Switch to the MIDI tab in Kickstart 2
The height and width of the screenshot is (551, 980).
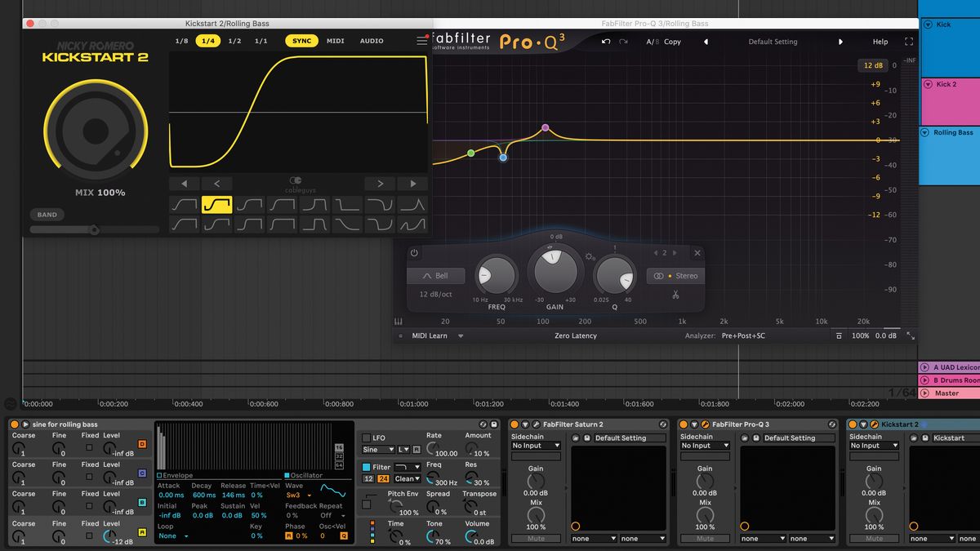pyautogui.click(x=335, y=41)
